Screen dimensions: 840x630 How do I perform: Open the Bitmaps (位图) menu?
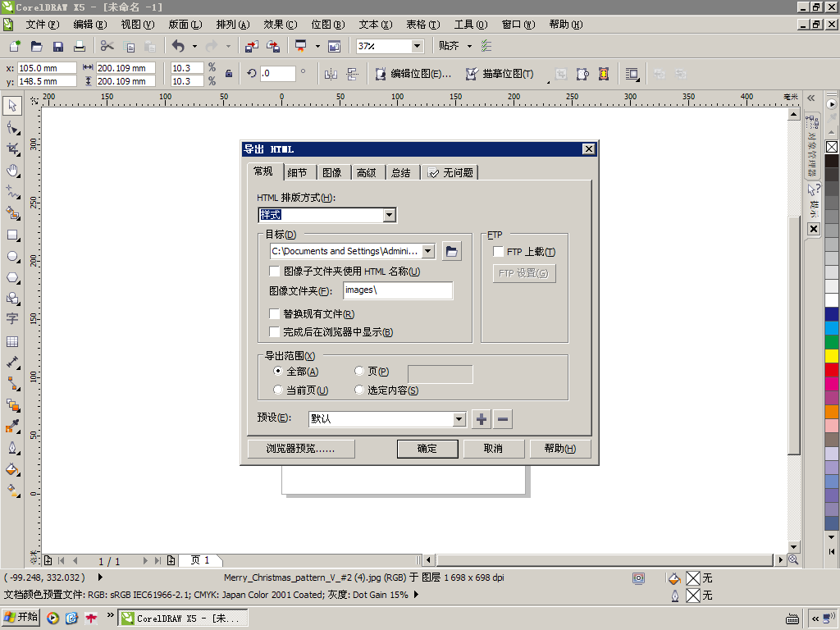(328, 25)
